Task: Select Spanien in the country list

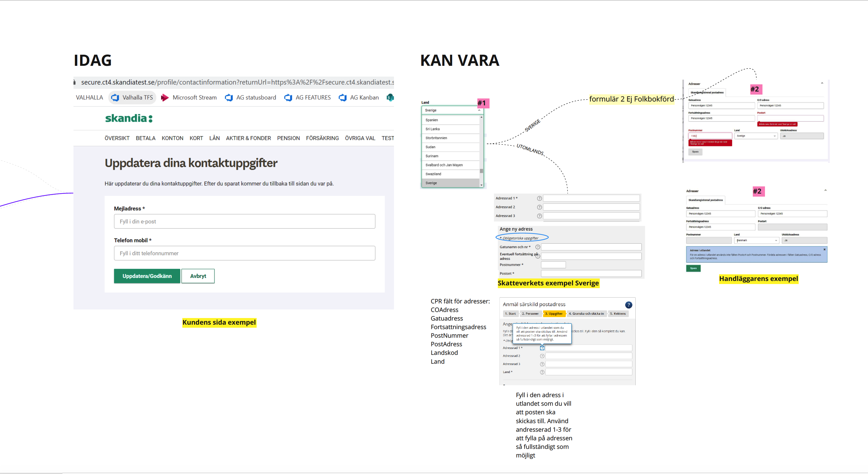Action: (451, 120)
